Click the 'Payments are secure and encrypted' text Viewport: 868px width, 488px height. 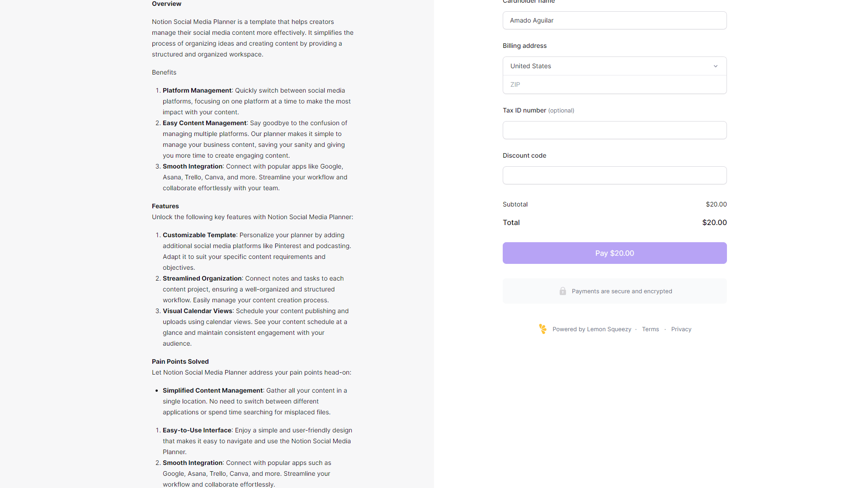tap(622, 291)
